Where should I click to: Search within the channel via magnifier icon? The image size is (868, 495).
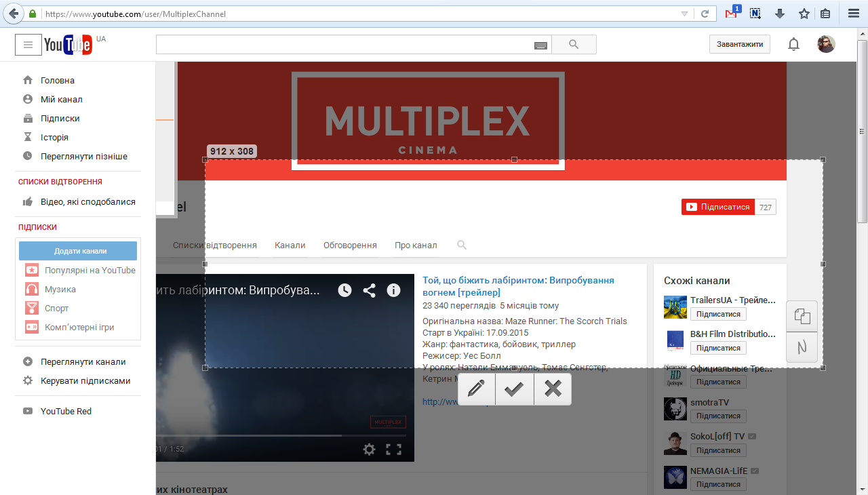point(462,245)
